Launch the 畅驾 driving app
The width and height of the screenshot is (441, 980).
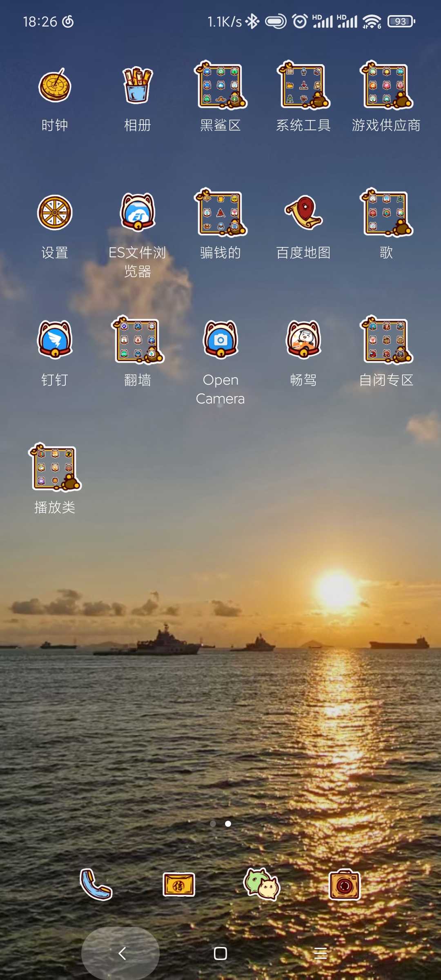[x=303, y=340]
